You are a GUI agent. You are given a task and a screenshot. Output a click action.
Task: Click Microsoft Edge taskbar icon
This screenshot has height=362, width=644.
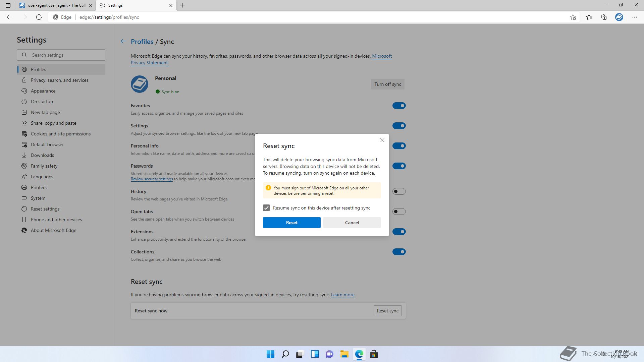[359, 354]
